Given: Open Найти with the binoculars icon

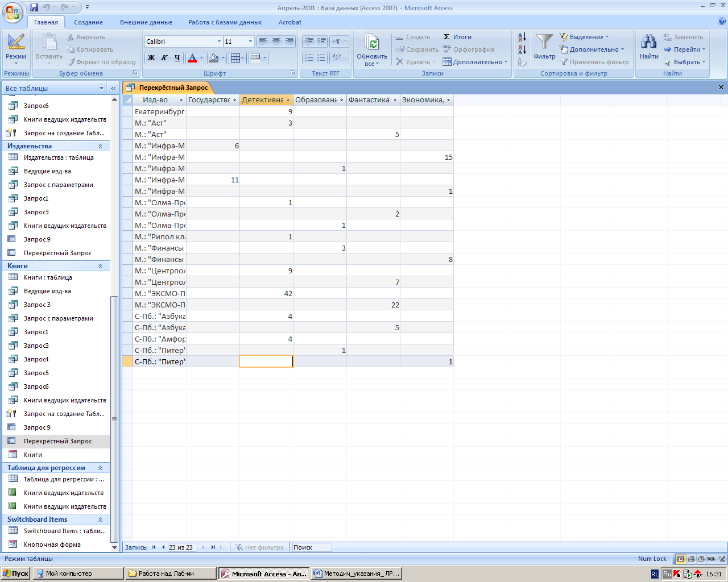Looking at the screenshot, I should (x=649, y=42).
